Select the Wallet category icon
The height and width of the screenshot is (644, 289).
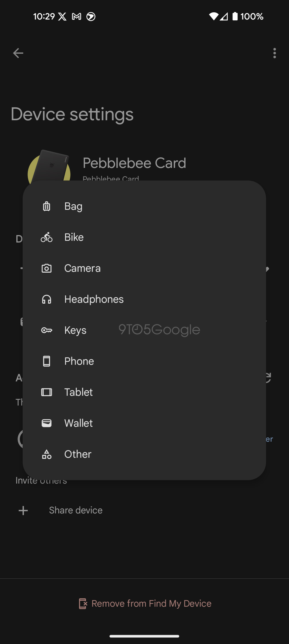click(x=46, y=423)
